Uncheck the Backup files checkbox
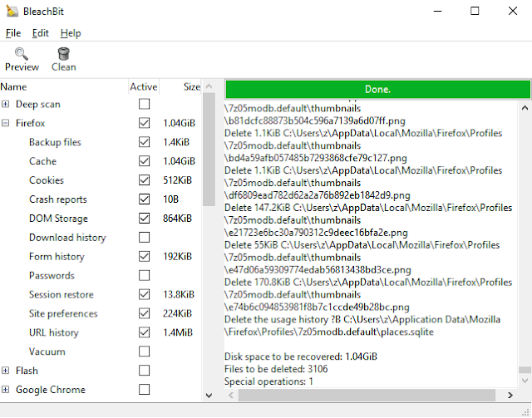This screenshot has height=418, width=532. pyautogui.click(x=144, y=142)
